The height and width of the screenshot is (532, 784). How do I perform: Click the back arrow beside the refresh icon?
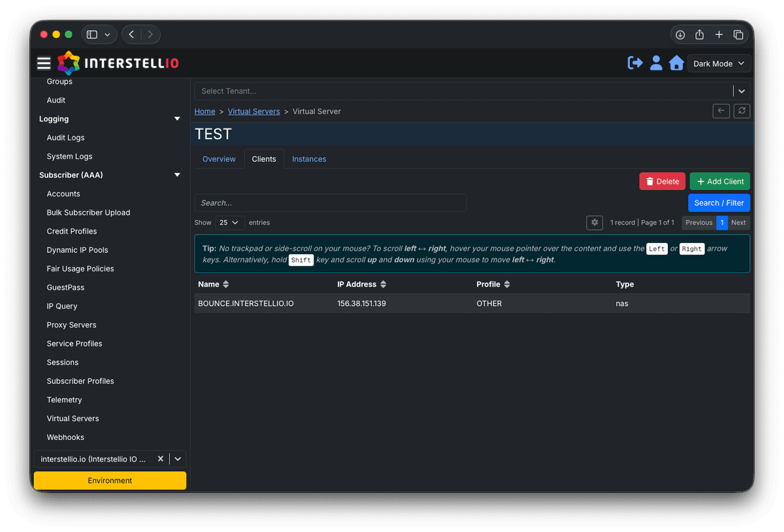coord(721,111)
